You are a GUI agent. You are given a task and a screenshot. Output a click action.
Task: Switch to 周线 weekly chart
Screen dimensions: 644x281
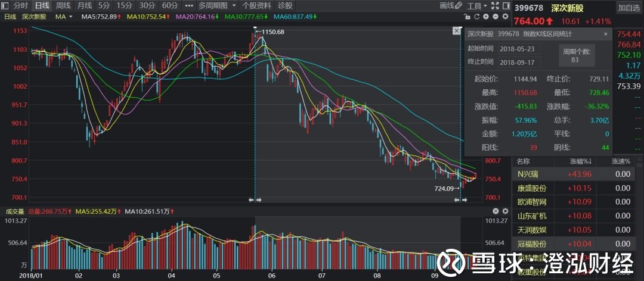click(x=63, y=6)
